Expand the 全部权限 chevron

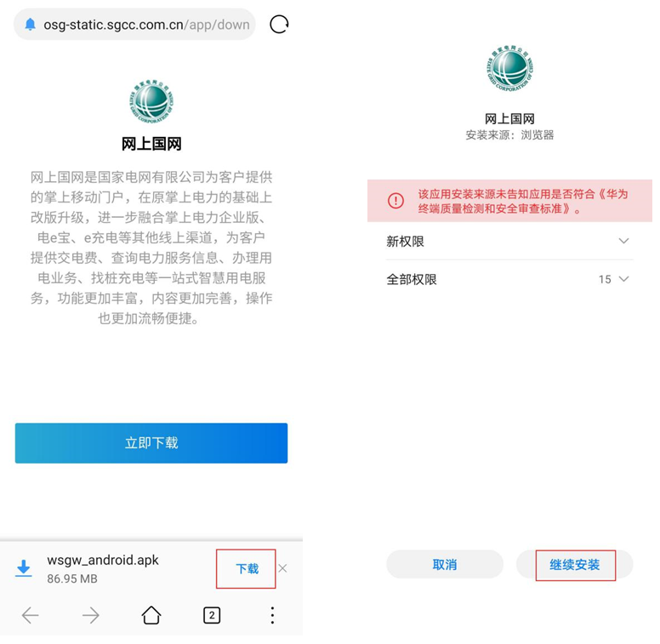tap(623, 279)
